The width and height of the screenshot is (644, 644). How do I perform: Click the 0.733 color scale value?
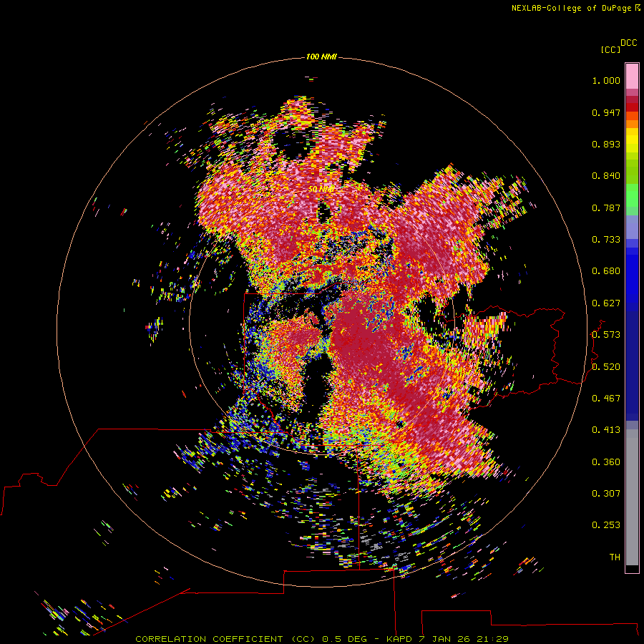click(x=606, y=240)
